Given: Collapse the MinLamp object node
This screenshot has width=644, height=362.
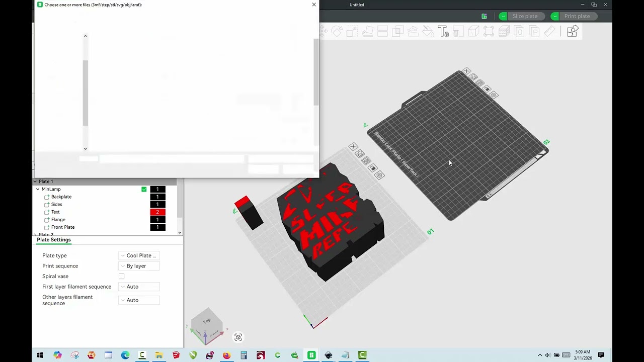Looking at the screenshot, I should 38,190.
